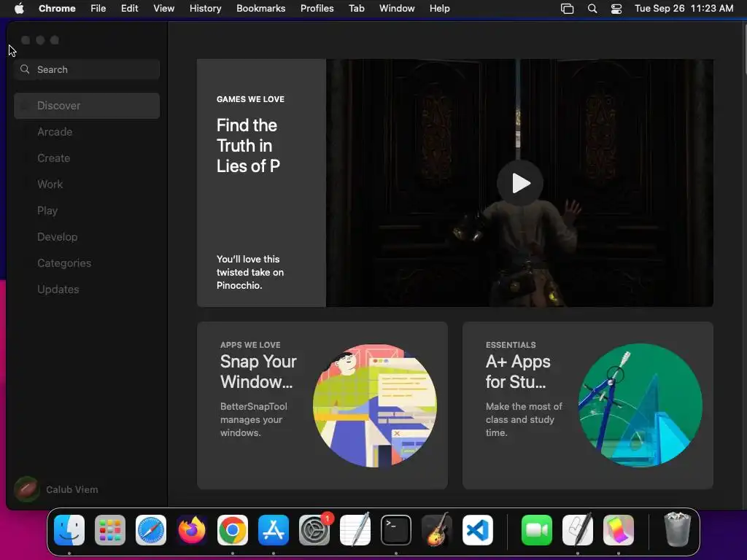Open GarageBand guitar icon in dock
The width and height of the screenshot is (747, 560).
pos(437,530)
